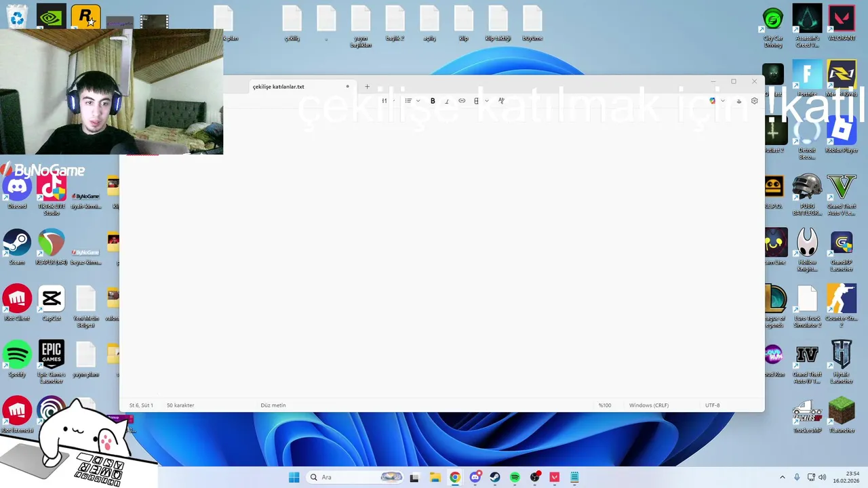Select the Epic Games Launcher desktop icon
This screenshot has height=488, width=868.
point(52,363)
